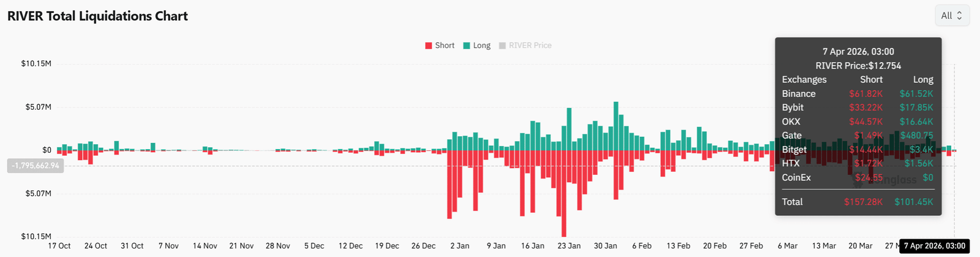Select the Binance row in the tooltip
Viewport: 980px width, 257px height.
tap(858, 94)
